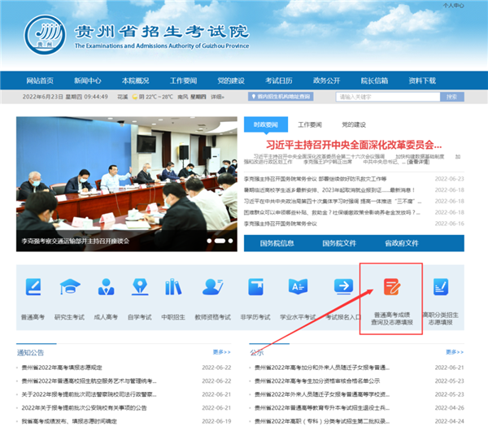This screenshot has width=488, height=448.
Task: Open the 中职招生 books icon
Action: pyautogui.click(x=173, y=287)
